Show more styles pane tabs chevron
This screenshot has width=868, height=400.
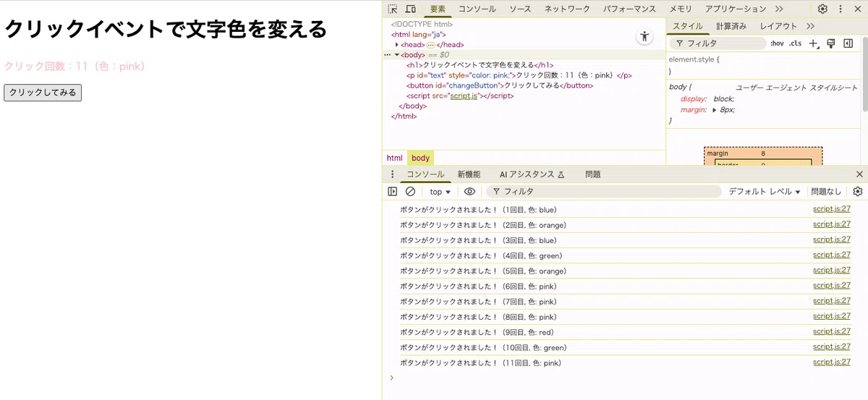pos(810,26)
